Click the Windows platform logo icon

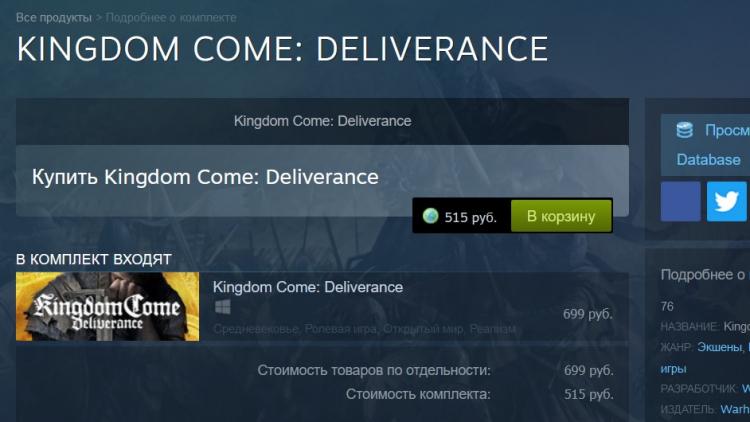(222, 307)
